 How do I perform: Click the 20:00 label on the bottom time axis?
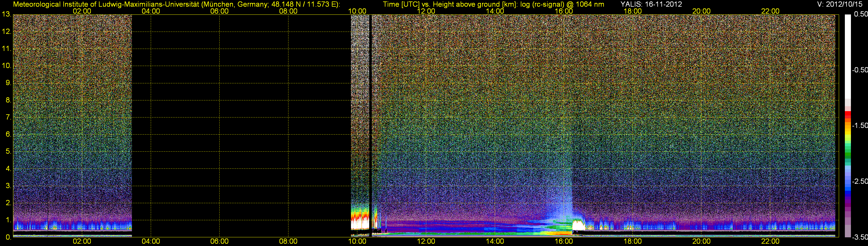702,241
